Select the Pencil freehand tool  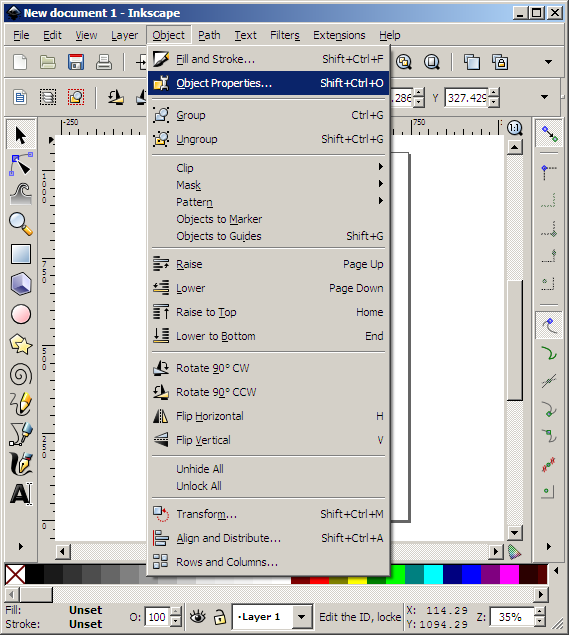(x=21, y=404)
